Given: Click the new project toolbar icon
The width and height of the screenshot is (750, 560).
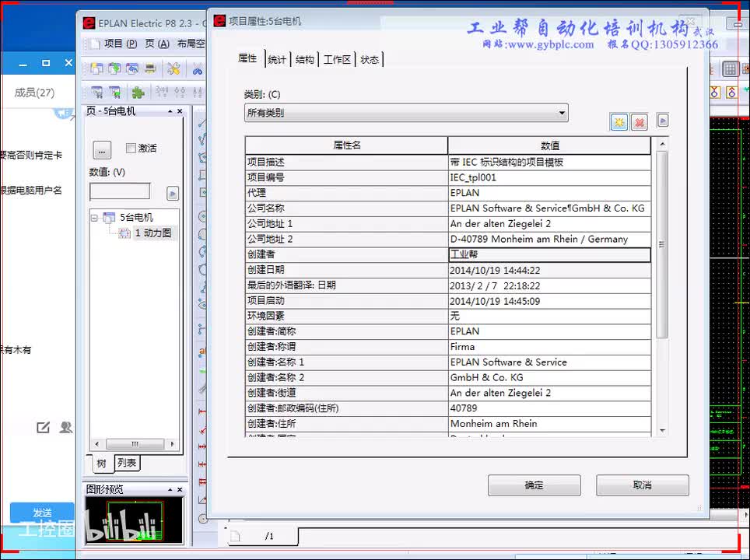Looking at the screenshot, I should click(x=96, y=68).
